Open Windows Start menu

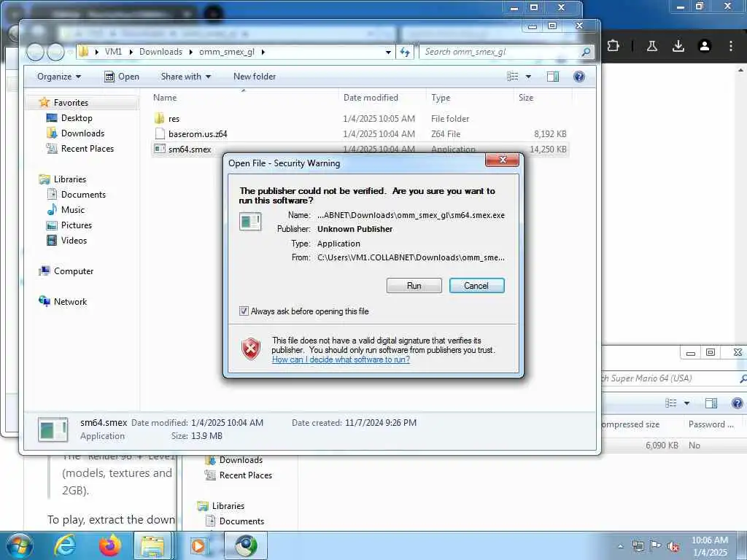point(19,545)
